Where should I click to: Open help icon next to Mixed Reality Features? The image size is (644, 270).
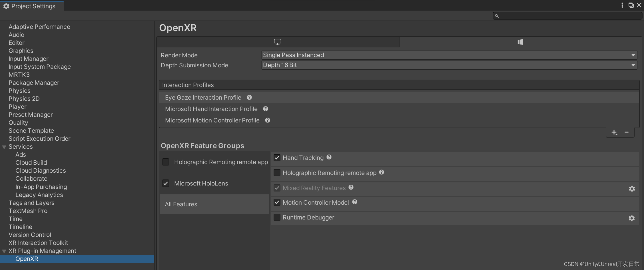(x=351, y=187)
